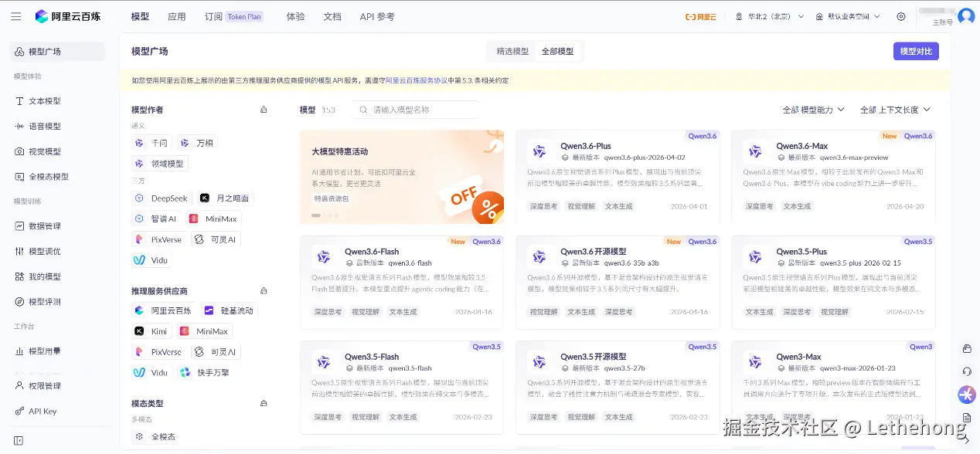The width and height of the screenshot is (980, 454).
Task: Toggle the 万相 author filter
Action: point(196,143)
